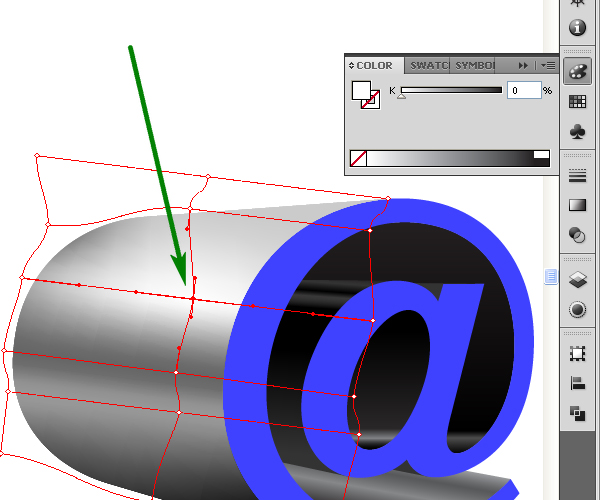Open the Layers panel dock icon

point(577,280)
